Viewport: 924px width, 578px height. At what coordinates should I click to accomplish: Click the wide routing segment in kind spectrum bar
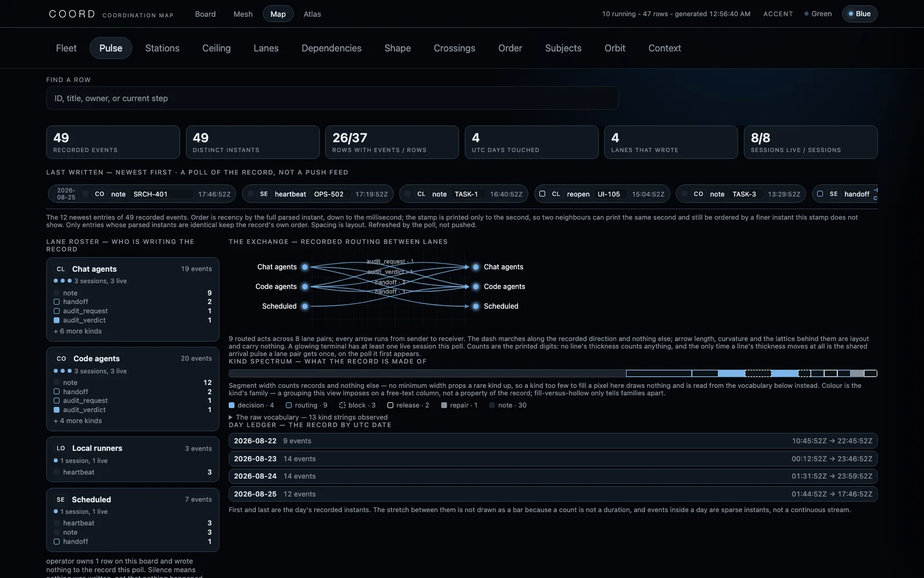[659, 373]
